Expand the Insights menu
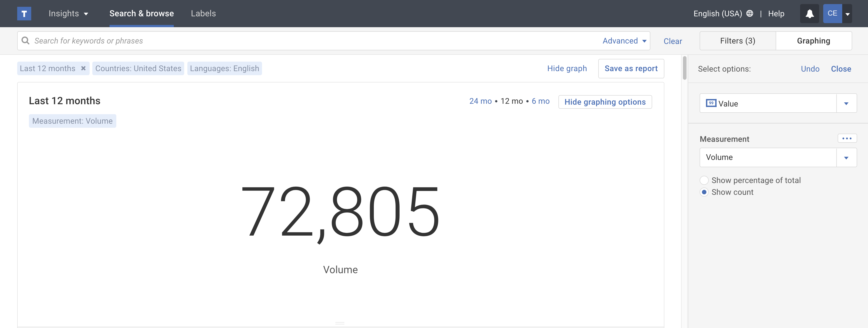This screenshot has width=868, height=328. pos(68,14)
